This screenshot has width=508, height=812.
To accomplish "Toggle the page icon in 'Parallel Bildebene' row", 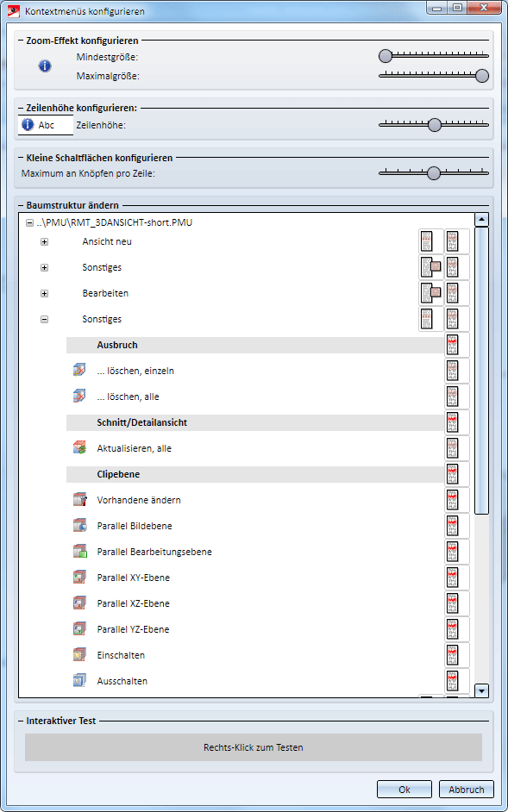I will pyautogui.click(x=457, y=526).
